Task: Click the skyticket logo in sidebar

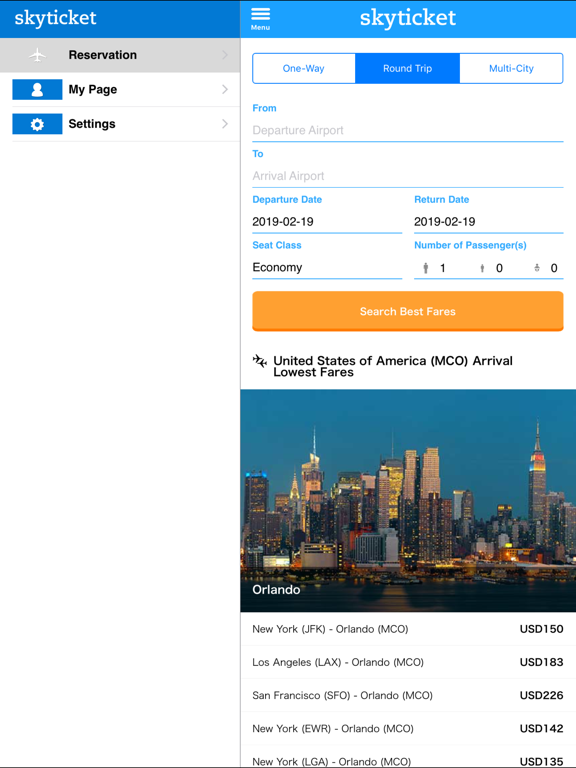Action: (x=55, y=18)
